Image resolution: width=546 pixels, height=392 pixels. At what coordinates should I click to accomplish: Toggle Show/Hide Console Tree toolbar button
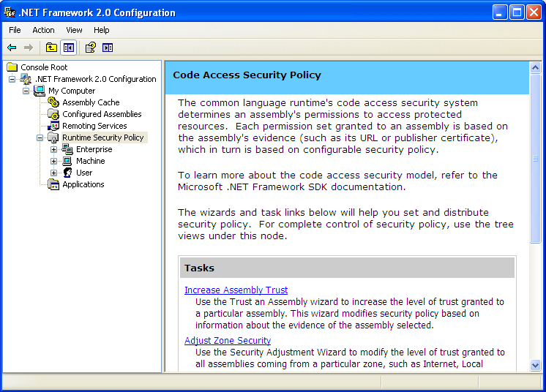tap(69, 48)
